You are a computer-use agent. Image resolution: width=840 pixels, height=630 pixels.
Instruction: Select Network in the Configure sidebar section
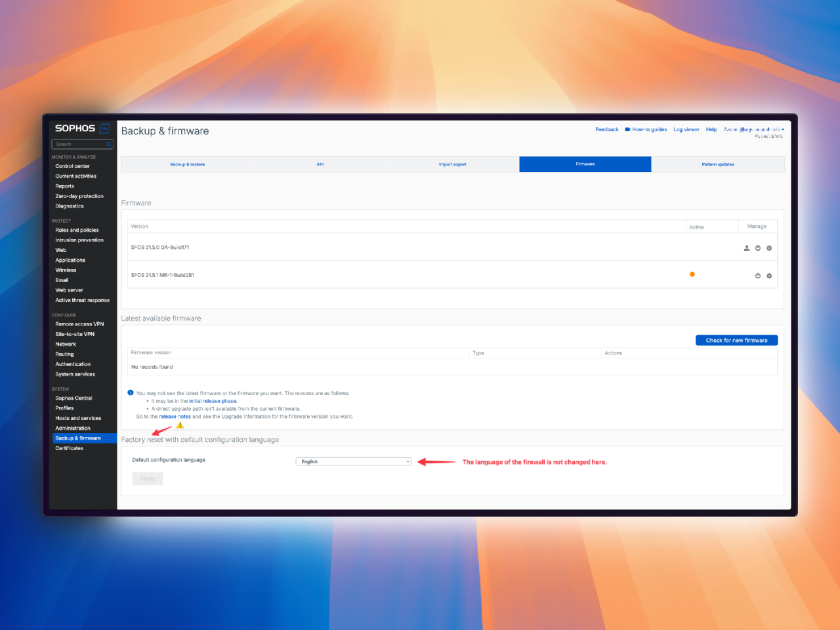tap(66, 344)
